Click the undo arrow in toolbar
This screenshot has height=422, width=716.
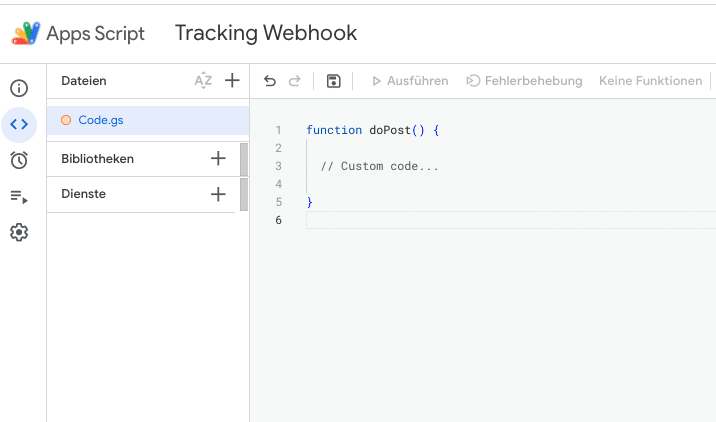click(x=270, y=81)
